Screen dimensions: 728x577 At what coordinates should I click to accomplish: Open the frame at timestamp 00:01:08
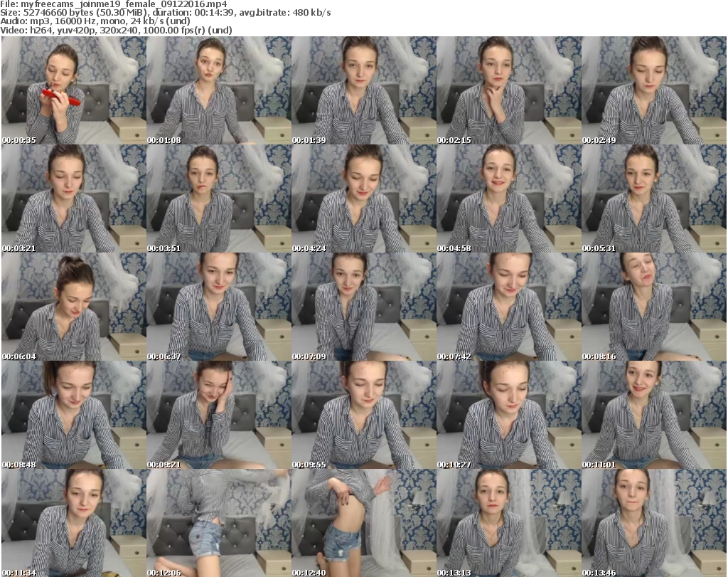coord(219,90)
